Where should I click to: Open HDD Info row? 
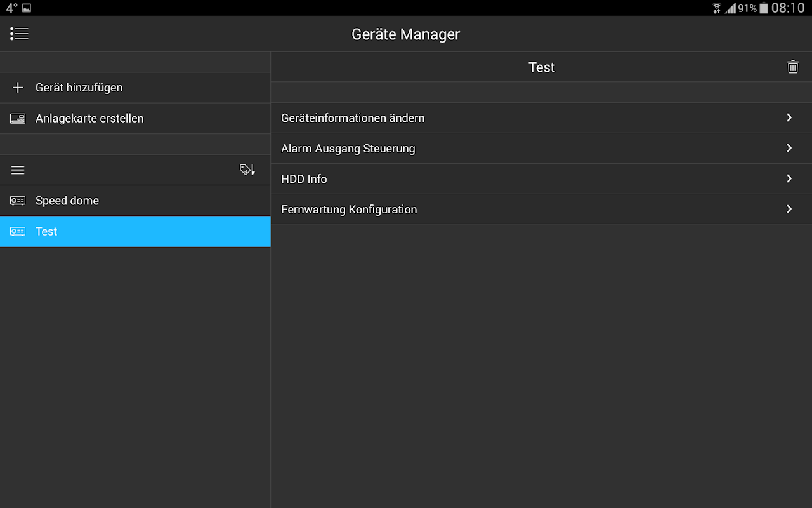(304, 179)
